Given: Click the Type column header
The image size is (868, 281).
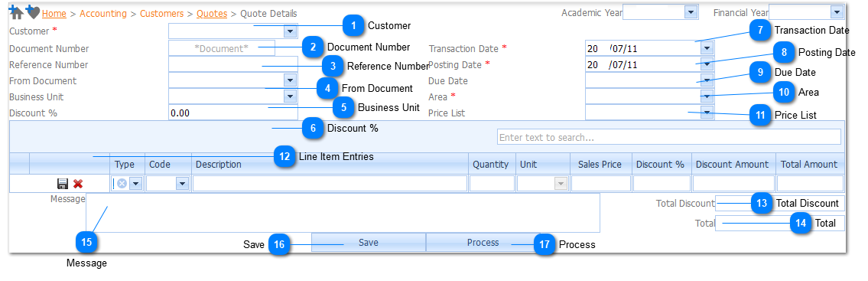Looking at the screenshot, I should point(127,164).
